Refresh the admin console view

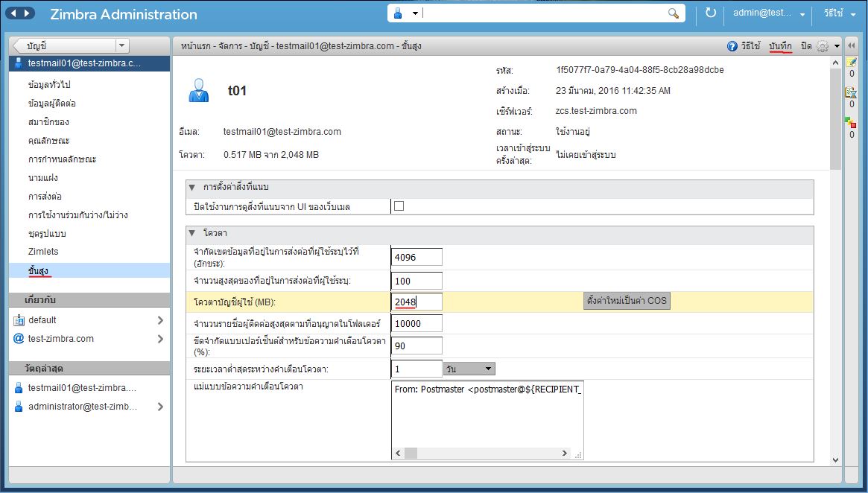(x=711, y=13)
